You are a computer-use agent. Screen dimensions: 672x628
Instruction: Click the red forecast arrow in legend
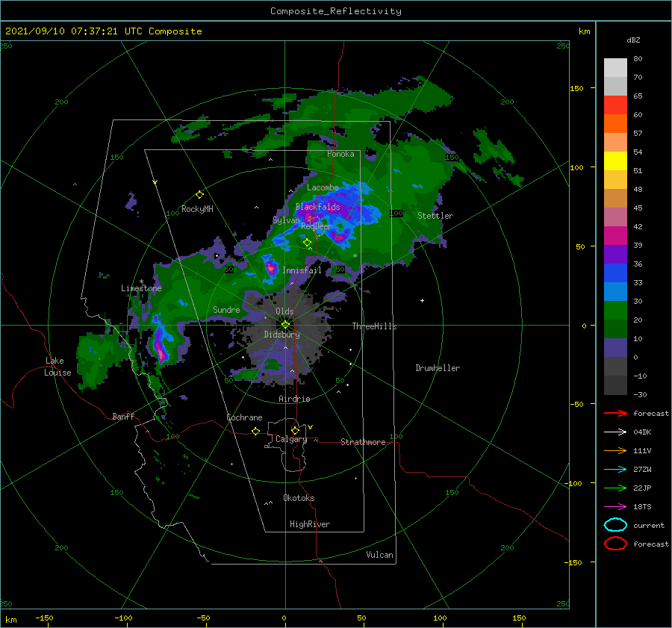click(x=615, y=413)
